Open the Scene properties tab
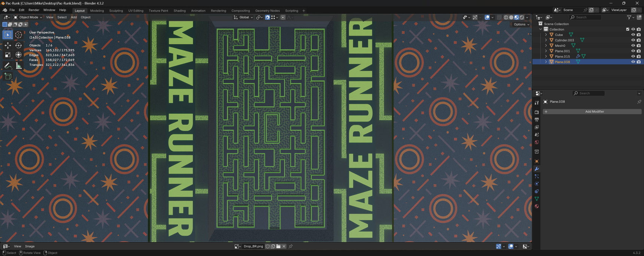 537,134
